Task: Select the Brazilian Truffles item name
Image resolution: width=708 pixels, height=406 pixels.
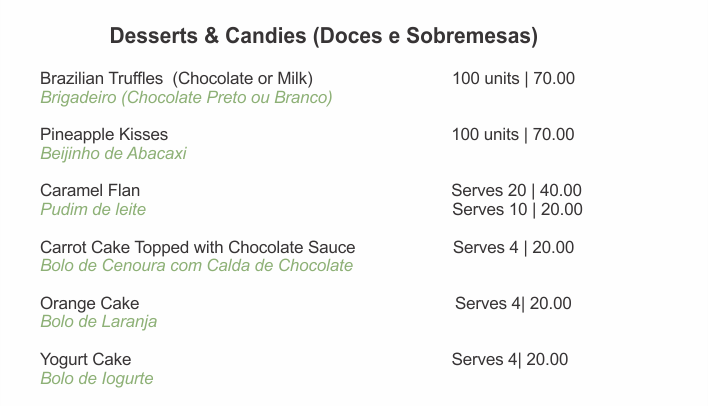Action: click(176, 78)
